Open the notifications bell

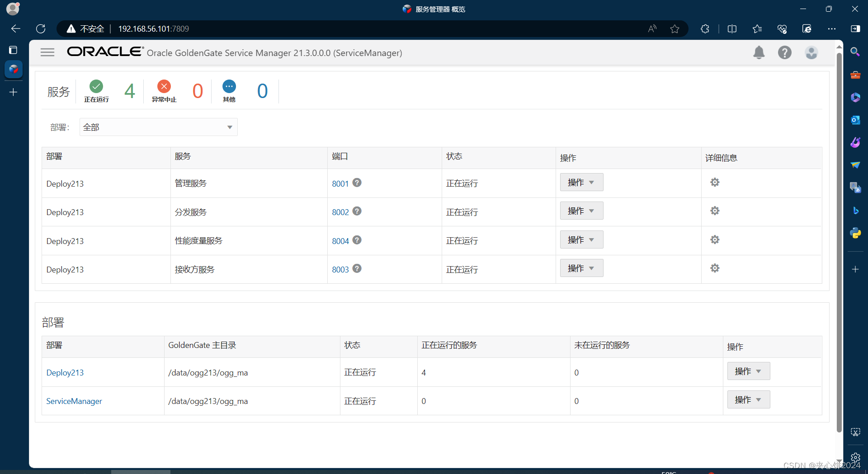click(x=759, y=53)
